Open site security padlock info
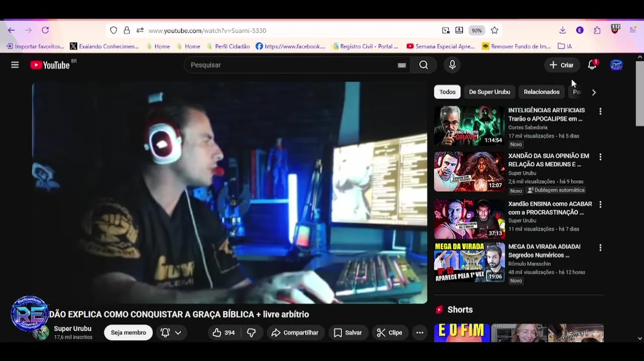The width and height of the screenshot is (644, 361). coord(127,31)
